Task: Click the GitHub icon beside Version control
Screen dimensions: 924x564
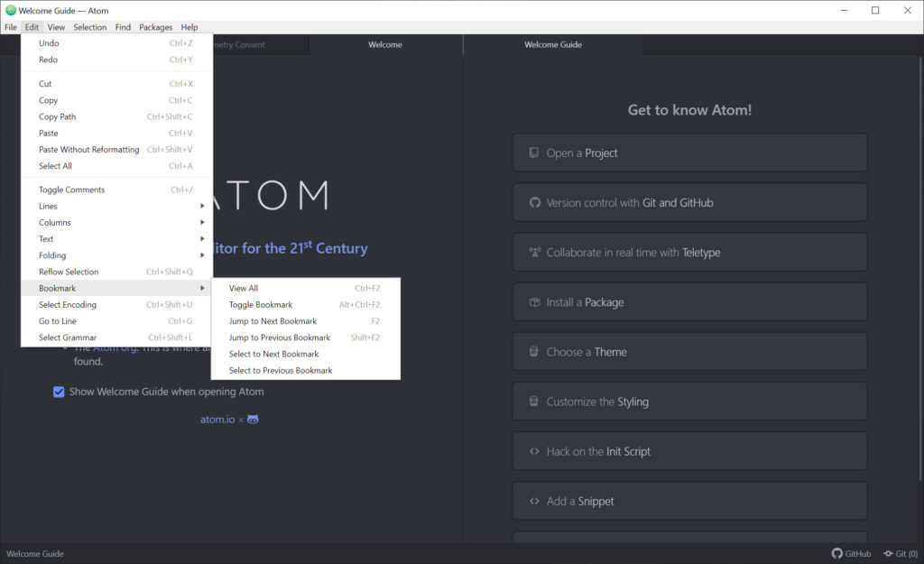Action: (534, 203)
